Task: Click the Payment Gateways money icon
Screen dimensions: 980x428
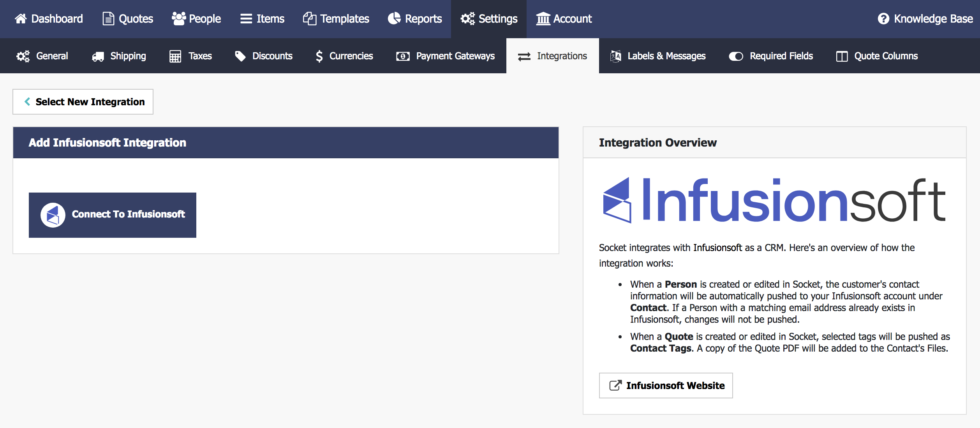Action: point(403,57)
